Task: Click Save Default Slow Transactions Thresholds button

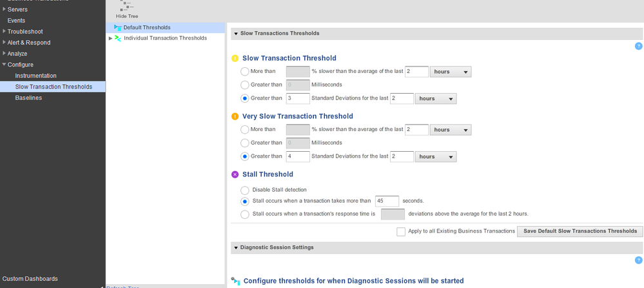Action: coord(580,231)
